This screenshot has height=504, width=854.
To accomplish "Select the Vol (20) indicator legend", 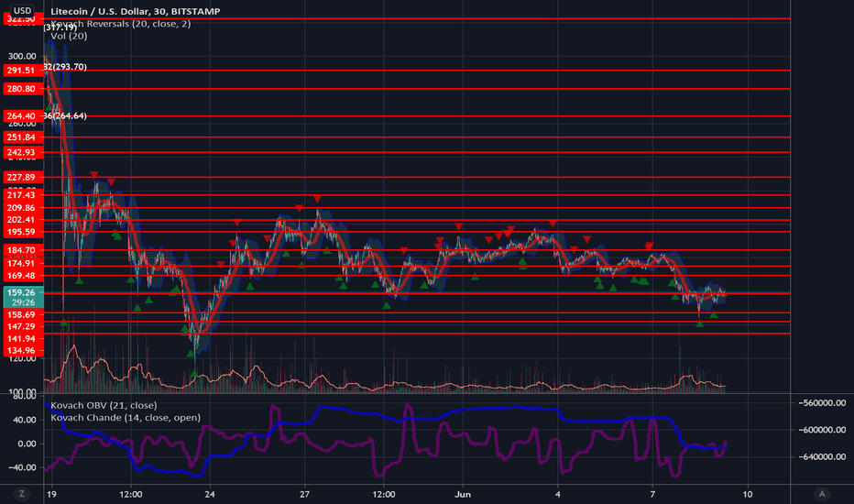I will (69, 36).
